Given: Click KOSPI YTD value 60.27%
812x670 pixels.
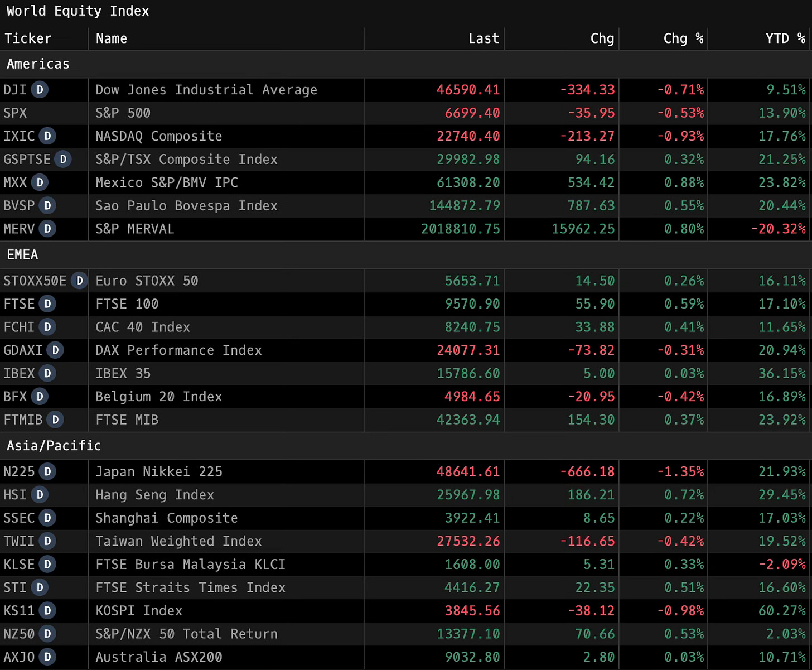Looking at the screenshot, I should click(x=782, y=611).
